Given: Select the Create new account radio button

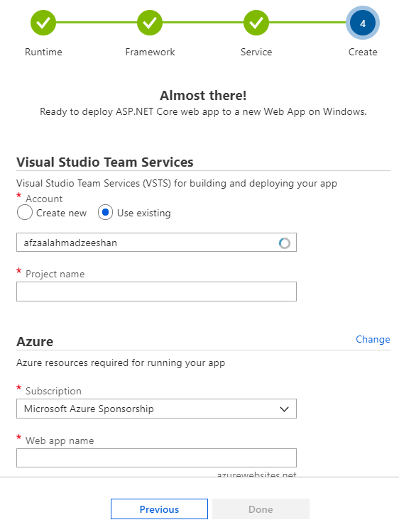Looking at the screenshot, I should point(25,213).
